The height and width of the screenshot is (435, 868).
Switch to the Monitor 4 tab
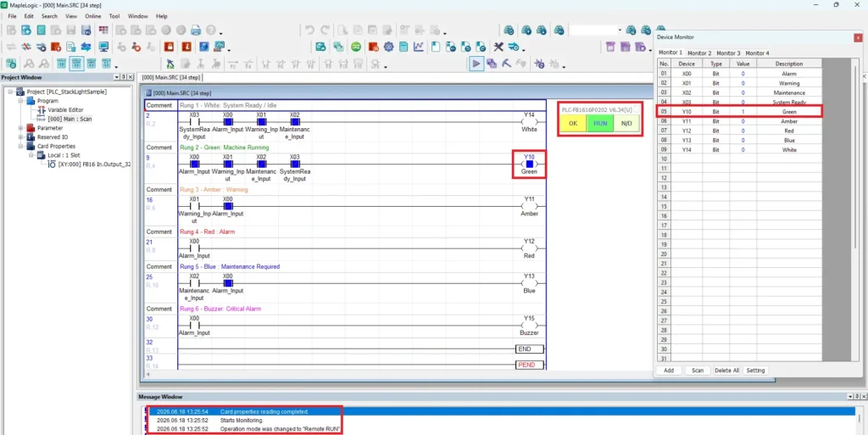pyautogui.click(x=757, y=53)
